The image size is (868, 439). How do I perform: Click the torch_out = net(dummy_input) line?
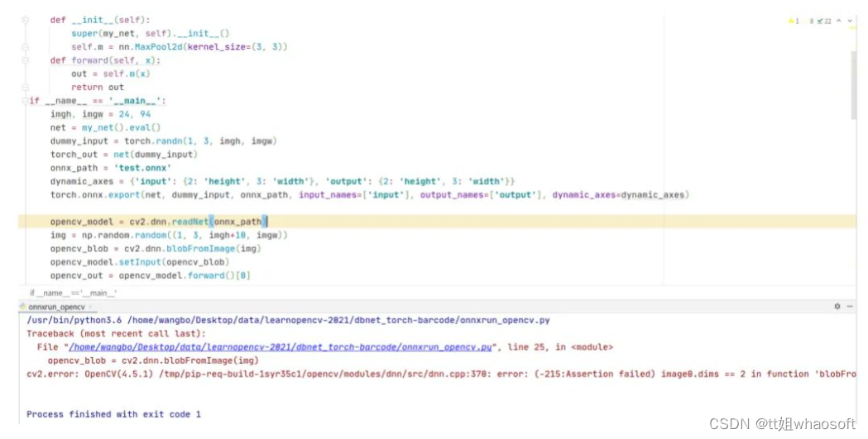[x=123, y=155]
